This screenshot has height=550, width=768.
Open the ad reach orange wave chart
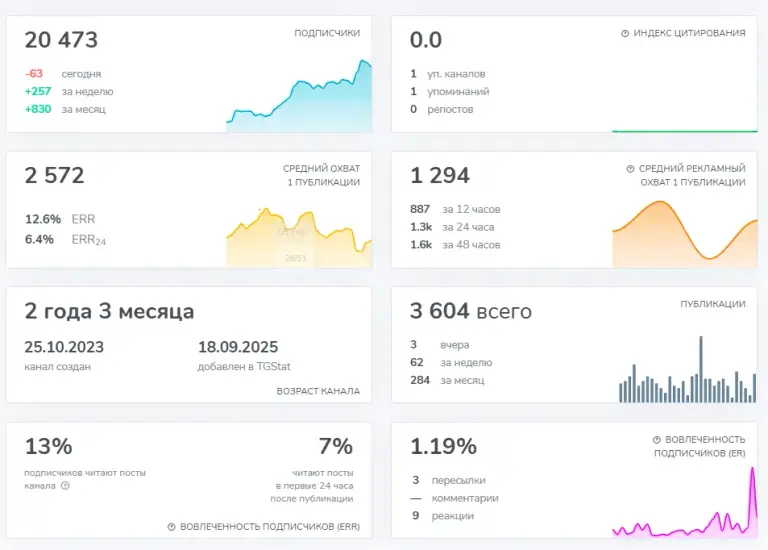tap(685, 234)
